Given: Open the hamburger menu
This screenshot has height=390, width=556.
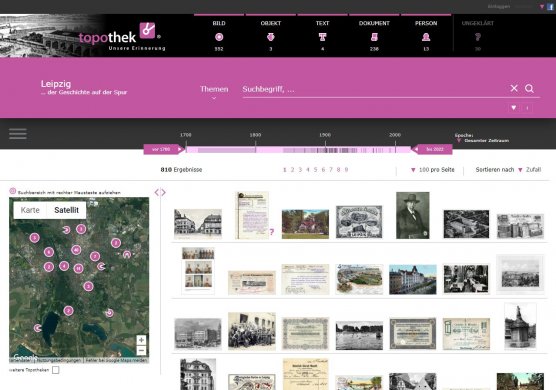Looking at the screenshot, I should click(18, 134).
